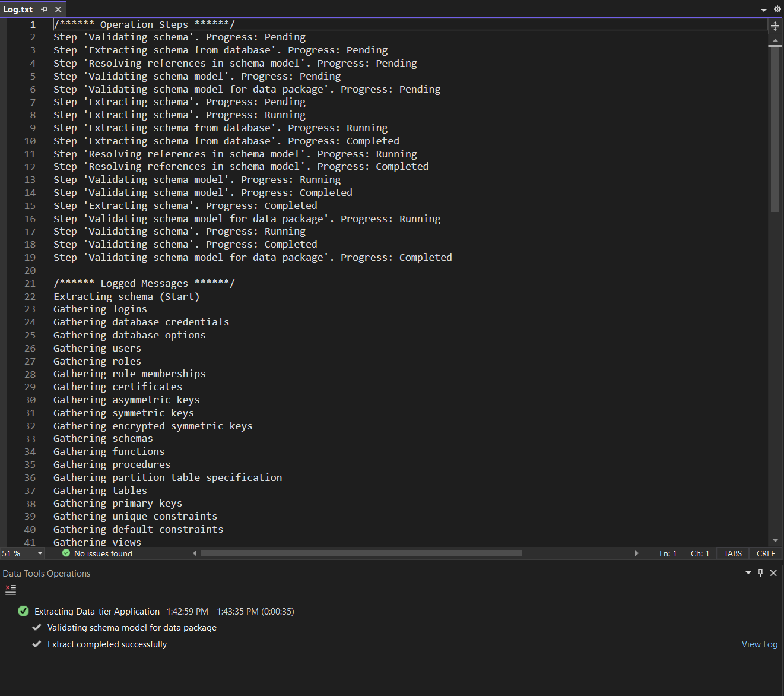Click line number 20 in the margin
This screenshot has width=784, height=696.
click(x=30, y=270)
